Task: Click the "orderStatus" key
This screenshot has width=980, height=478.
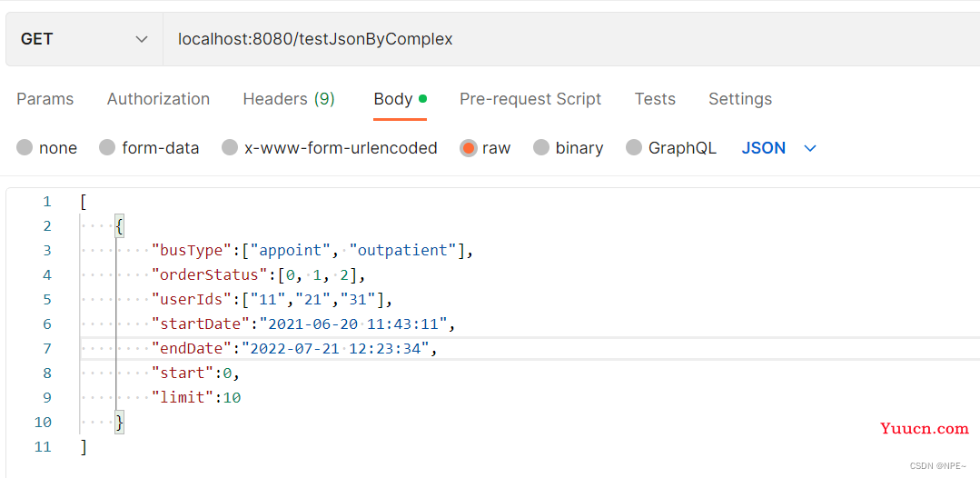Action: tap(210, 275)
